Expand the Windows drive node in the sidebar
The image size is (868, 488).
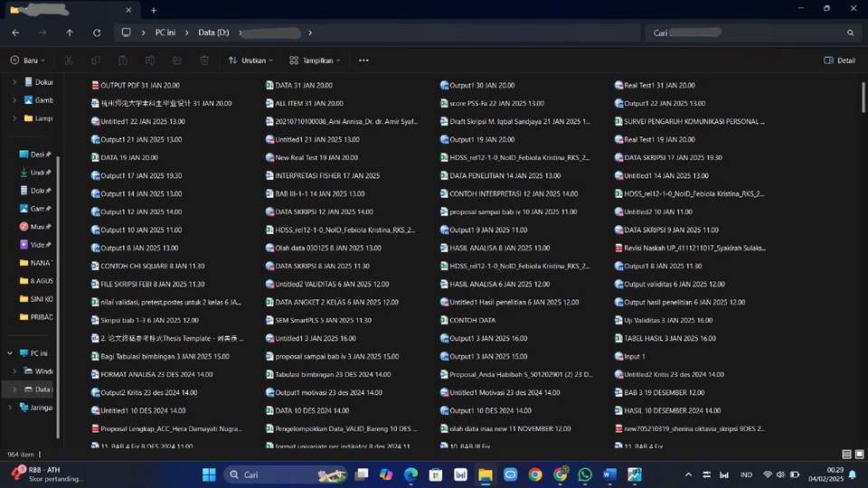pyautogui.click(x=14, y=371)
